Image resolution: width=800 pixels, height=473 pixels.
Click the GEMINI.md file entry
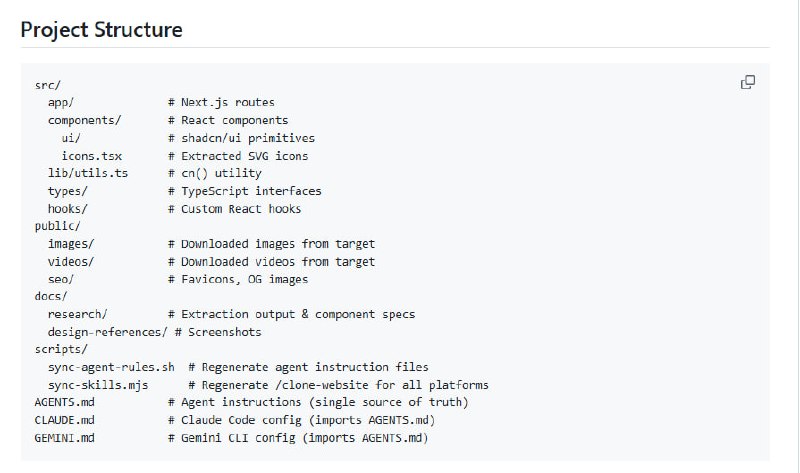64,438
